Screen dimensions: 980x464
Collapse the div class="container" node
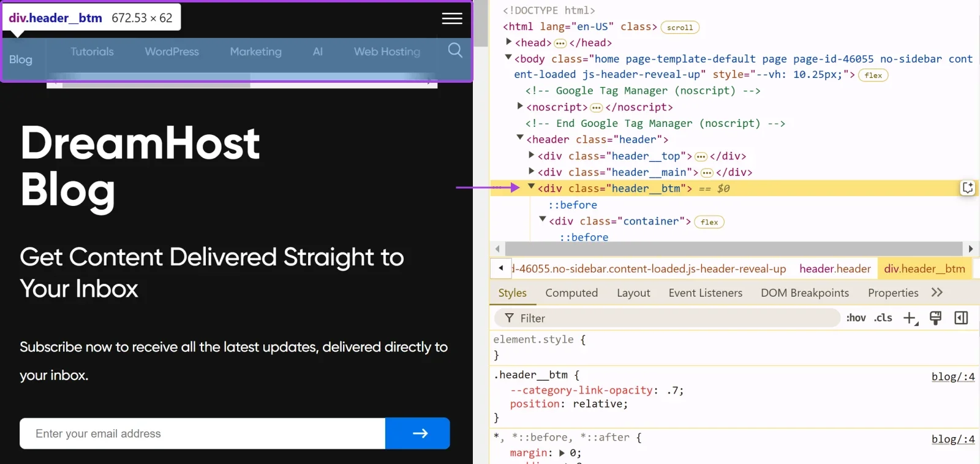[542, 219]
